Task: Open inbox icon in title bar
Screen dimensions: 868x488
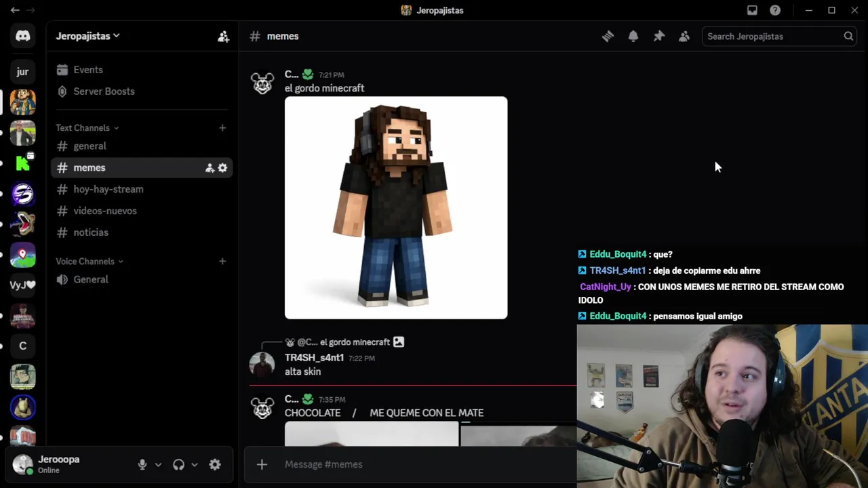Action: click(x=752, y=10)
